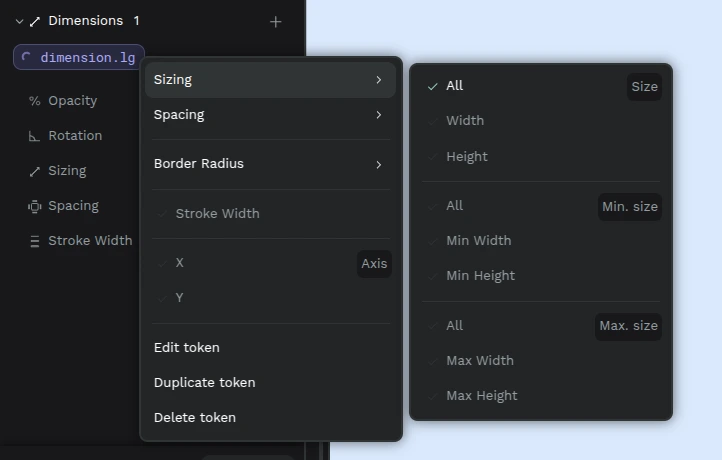Enable the Width sizing option
Image resolution: width=722 pixels, height=460 pixels.
pyautogui.click(x=464, y=121)
